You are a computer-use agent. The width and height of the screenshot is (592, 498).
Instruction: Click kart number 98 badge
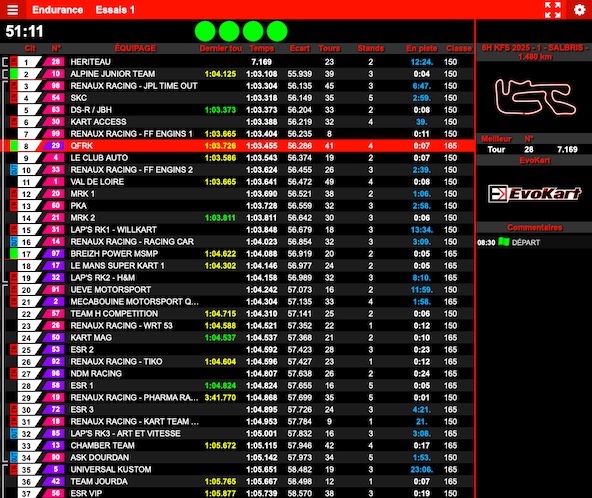55,86
